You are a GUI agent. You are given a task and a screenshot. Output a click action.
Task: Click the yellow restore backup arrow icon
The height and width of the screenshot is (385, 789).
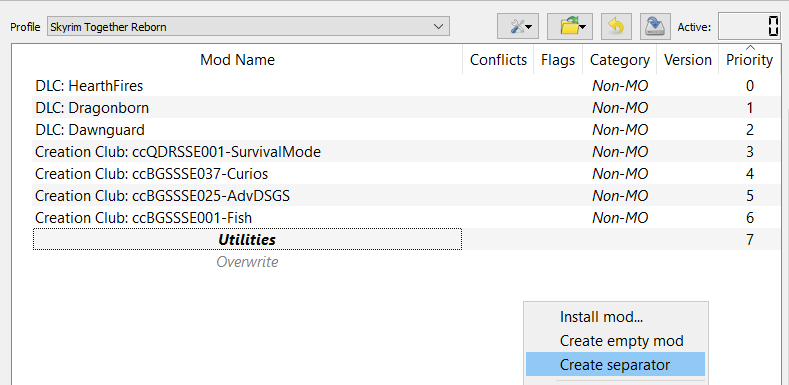tap(616, 26)
